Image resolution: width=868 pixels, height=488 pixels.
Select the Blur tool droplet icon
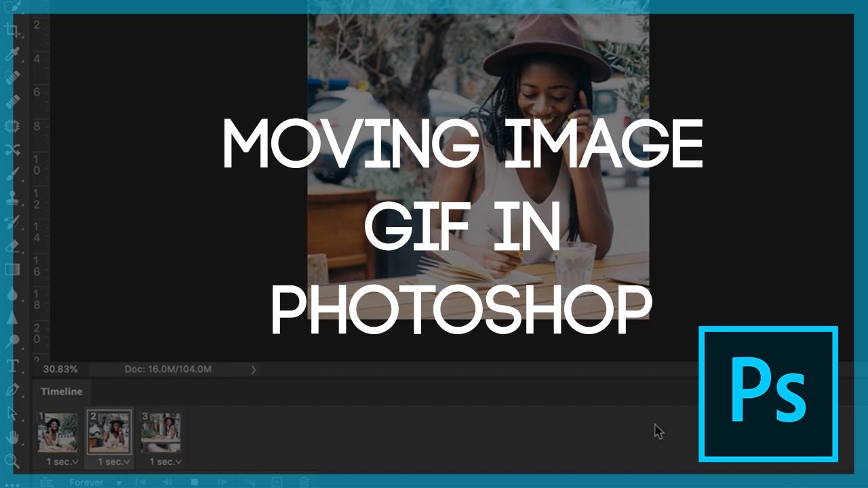tap(12, 294)
